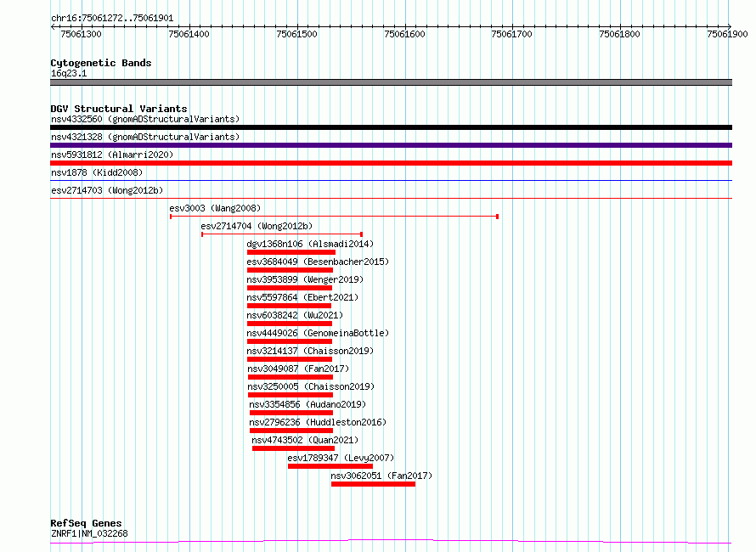
Task: Open nsv2796236 (Huddleston2016) label
Action: (318, 422)
